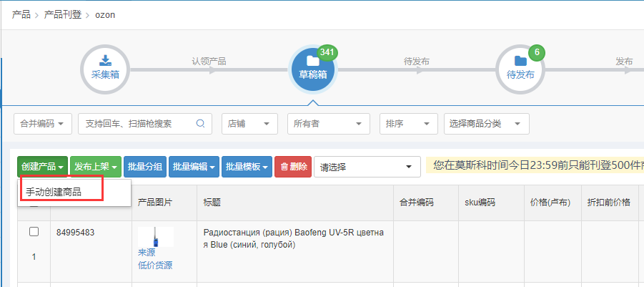644x287 pixels.
Task: Click the 待发布 arrow label between steps
Action: pyautogui.click(x=417, y=62)
